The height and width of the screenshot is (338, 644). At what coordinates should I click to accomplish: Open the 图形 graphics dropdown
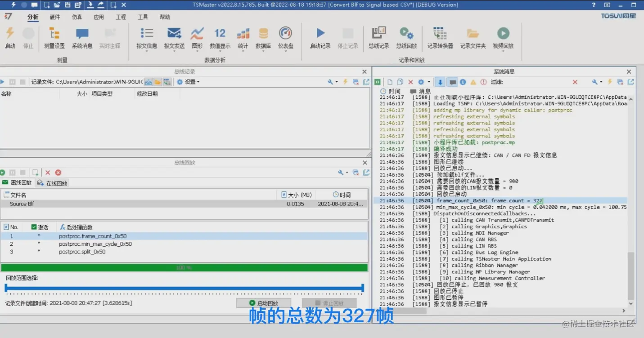pos(197,51)
